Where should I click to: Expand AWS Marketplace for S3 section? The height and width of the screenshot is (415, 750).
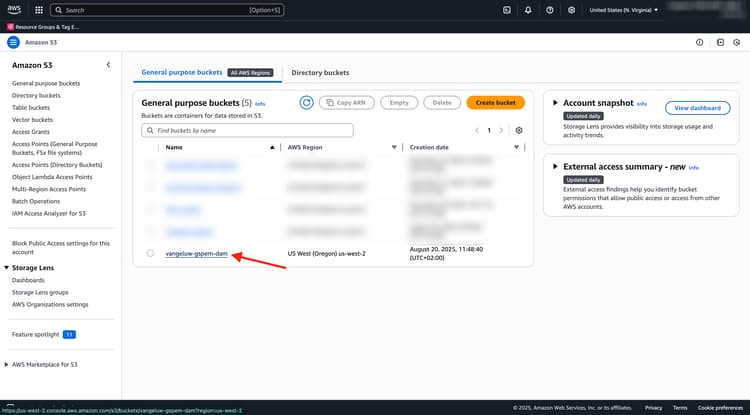tap(6, 364)
